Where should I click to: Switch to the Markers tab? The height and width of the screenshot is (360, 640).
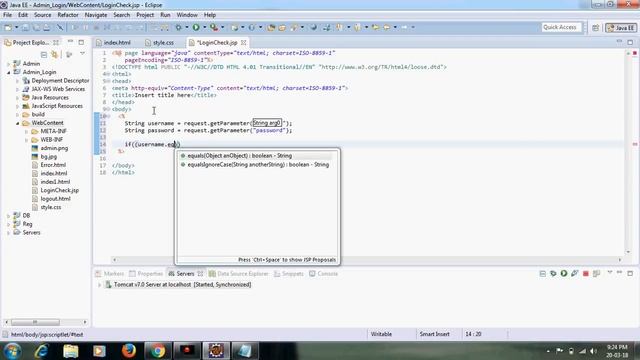109,273
